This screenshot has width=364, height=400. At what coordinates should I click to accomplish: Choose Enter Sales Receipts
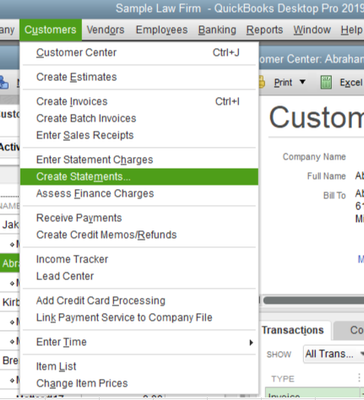point(139,135)
